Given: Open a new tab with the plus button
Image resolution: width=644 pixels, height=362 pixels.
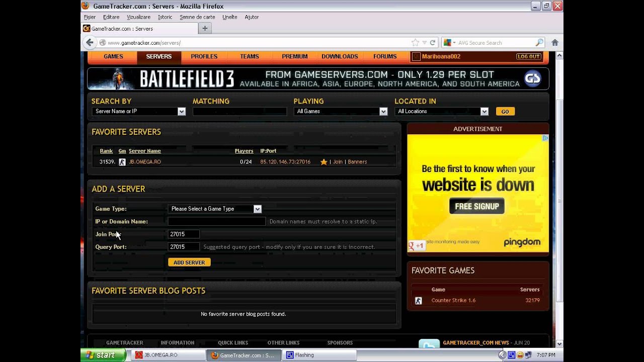Looking at the screenshot, I should tap(205, 29).
